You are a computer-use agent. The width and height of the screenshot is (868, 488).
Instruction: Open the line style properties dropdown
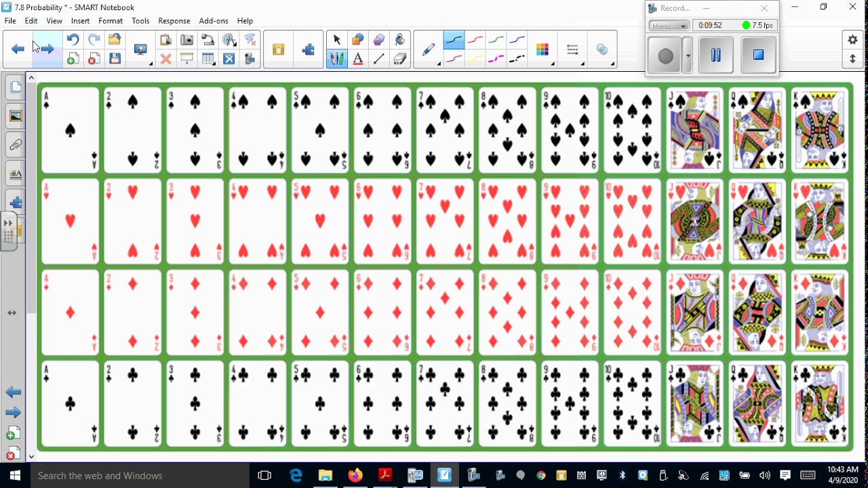click(574, 50)
